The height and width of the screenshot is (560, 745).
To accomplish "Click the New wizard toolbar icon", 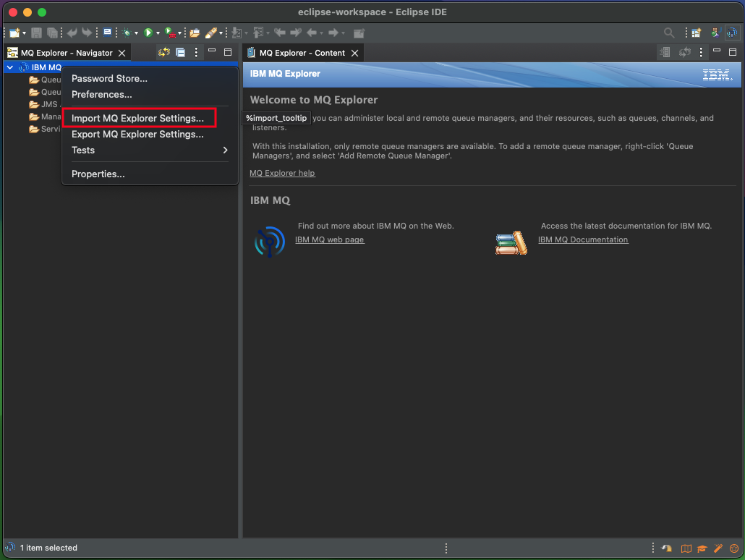I will (14, 33).
